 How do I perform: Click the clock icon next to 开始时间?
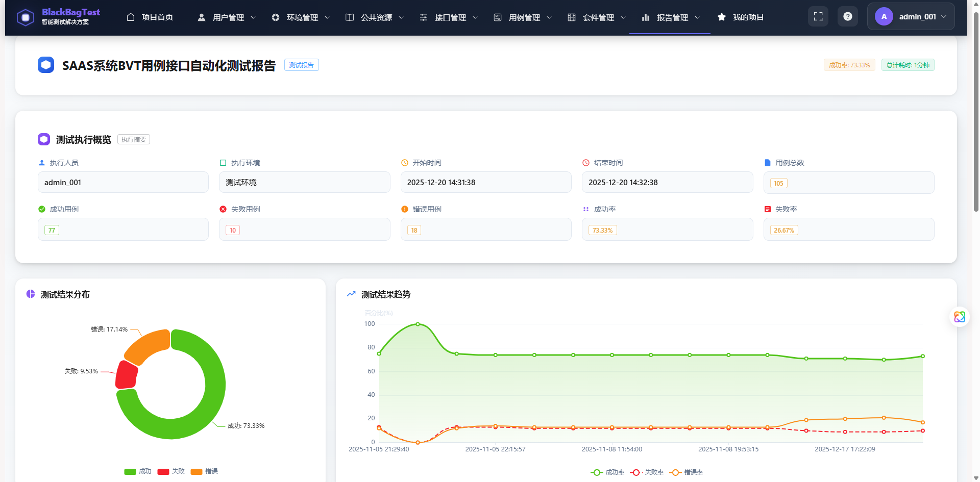pos(405,163)
